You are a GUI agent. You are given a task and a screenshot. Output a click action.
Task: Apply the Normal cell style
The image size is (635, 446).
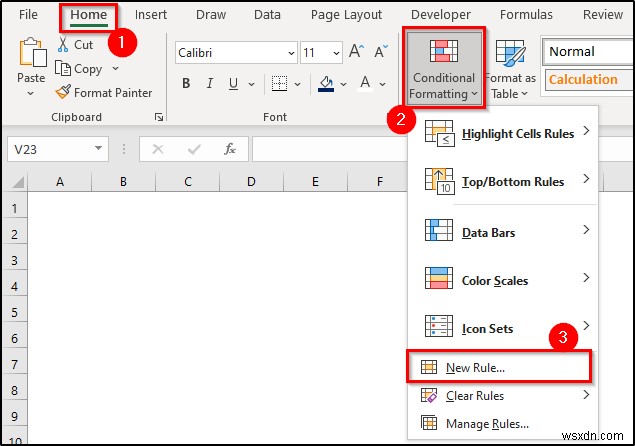click(x=588, y=52)
